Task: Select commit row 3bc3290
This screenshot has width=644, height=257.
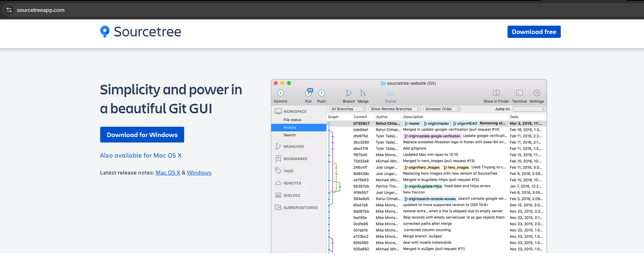Action: coord(437,142)
